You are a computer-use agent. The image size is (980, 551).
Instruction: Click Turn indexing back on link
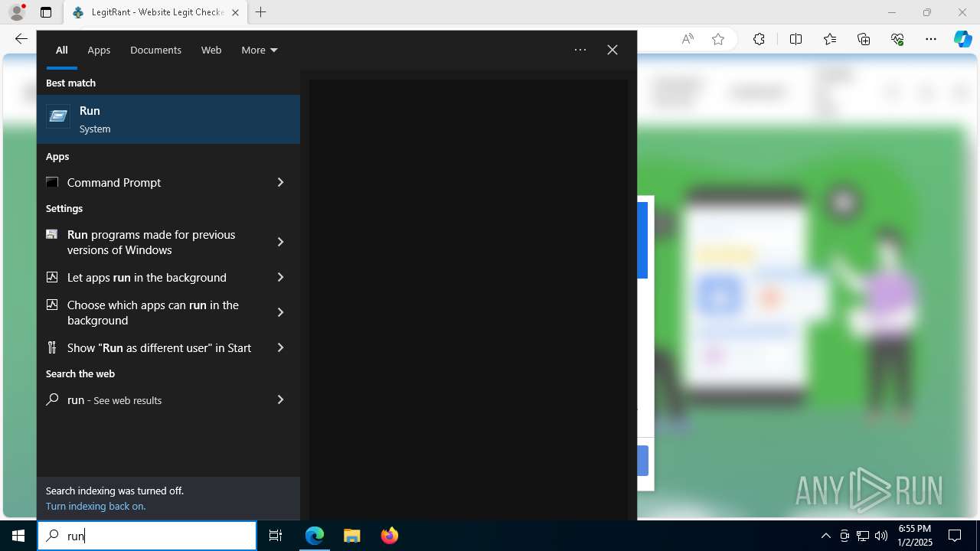[96, 506]
